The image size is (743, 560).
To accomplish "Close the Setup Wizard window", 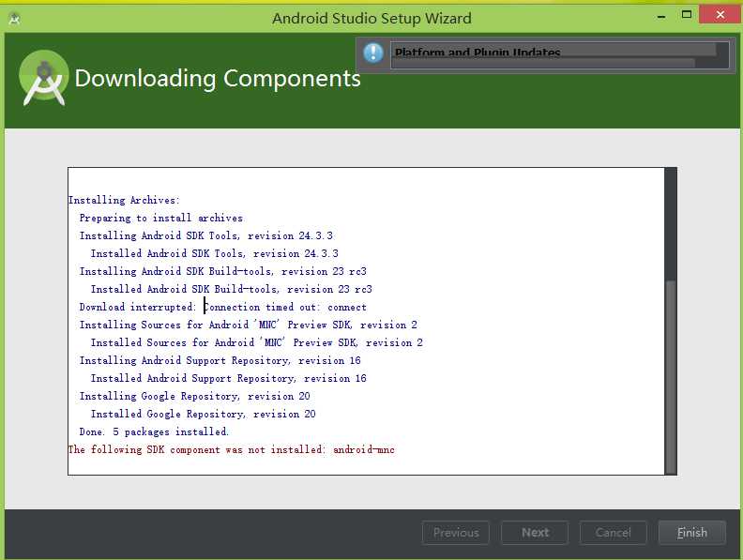I will [x=720, y=15].
